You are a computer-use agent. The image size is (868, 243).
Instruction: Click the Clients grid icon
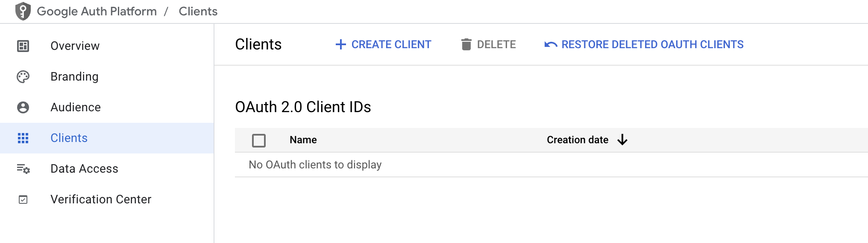[23, 138]
